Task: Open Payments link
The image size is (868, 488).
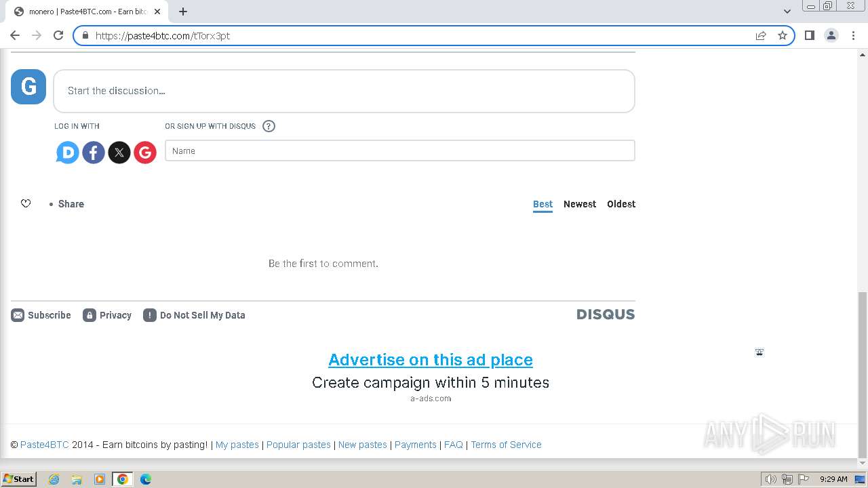Action: point(416,445)
